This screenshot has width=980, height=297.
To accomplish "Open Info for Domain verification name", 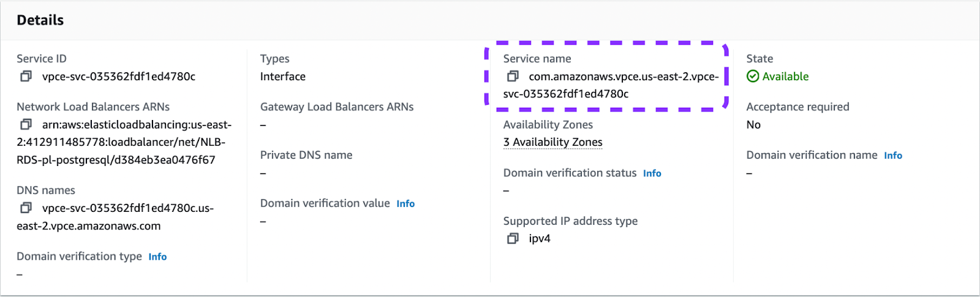I will coord(892,156).
